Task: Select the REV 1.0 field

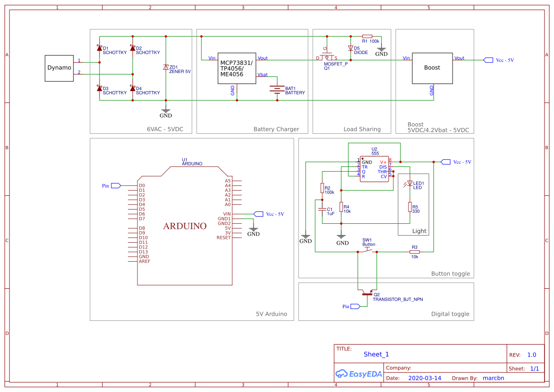Action: click(x=531, y=354)
